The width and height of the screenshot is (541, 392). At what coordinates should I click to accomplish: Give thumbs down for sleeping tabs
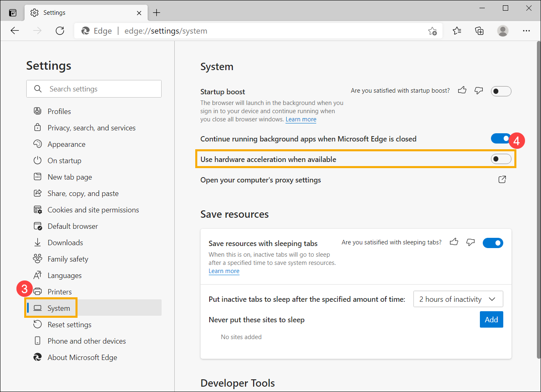470,242
